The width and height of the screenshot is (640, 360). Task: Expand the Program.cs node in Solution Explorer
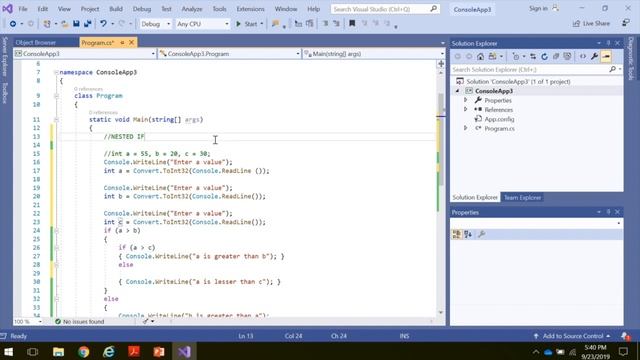click(x=465, y=128)
